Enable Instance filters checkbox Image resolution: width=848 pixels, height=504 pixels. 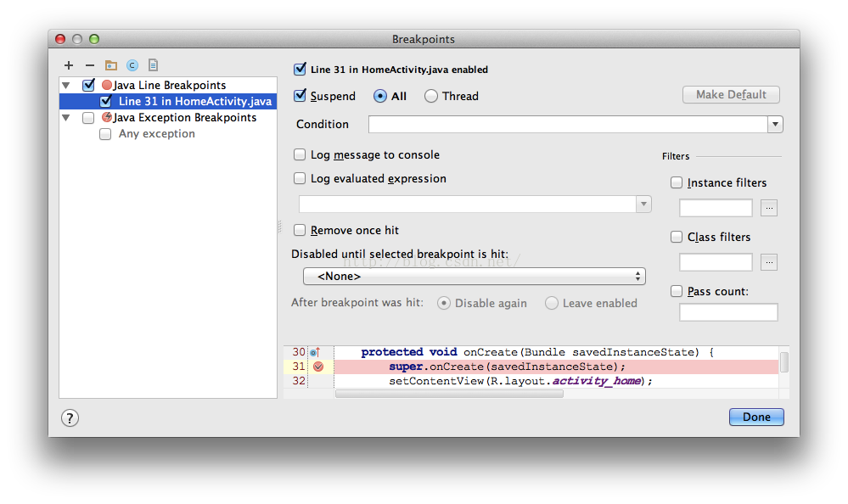tap(677, 182)
